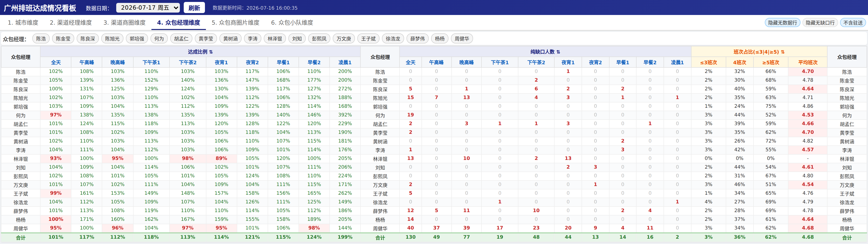Viewport: 868px width, 244px height.
Task: Choose manager chip 杨杨
Action: [440, 39]
